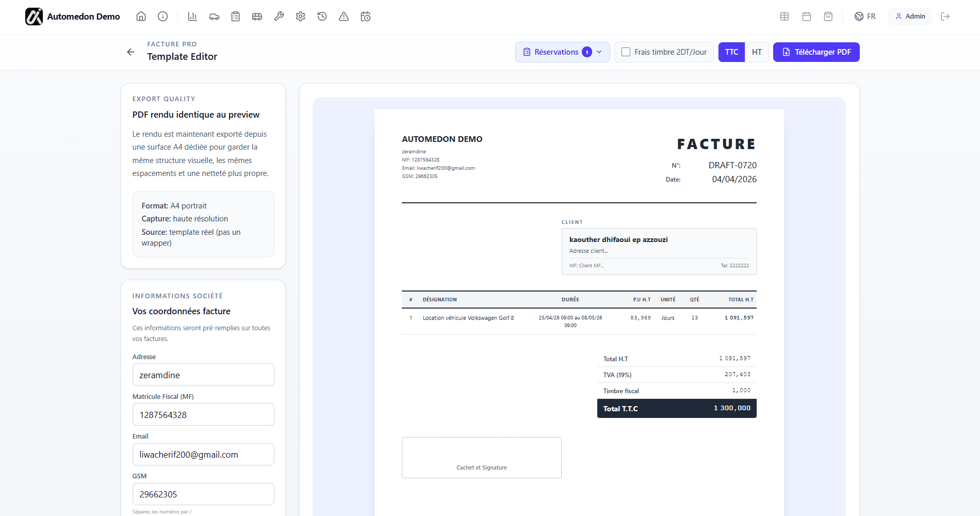The width and height of the screenshot is (980, 516).
Task: Click the info icon in the navbar
Action: (162, 16)
